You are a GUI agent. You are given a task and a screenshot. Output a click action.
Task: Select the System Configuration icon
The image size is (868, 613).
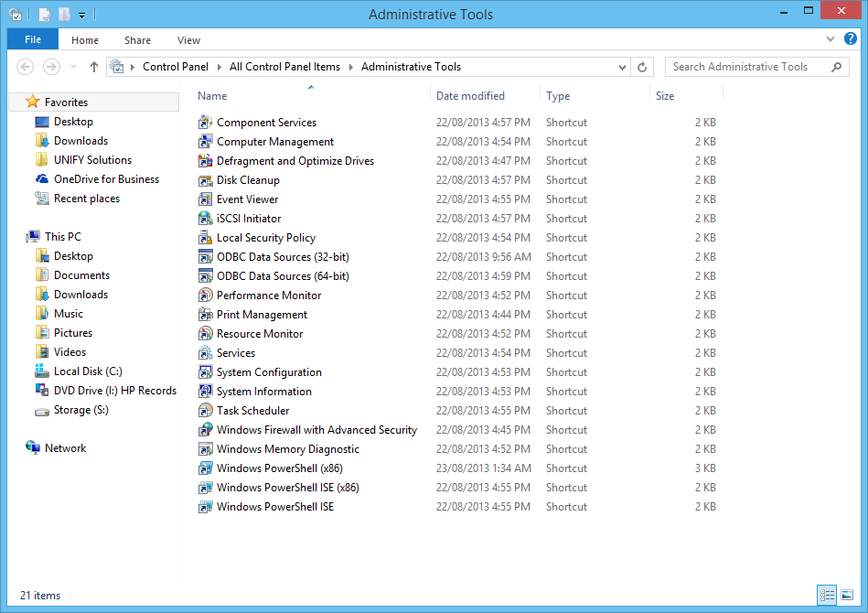[x=206, y=372]
